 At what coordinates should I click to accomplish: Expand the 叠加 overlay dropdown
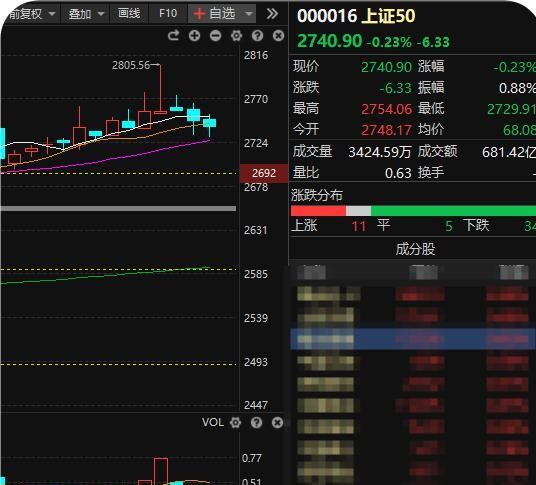(85, 14)
